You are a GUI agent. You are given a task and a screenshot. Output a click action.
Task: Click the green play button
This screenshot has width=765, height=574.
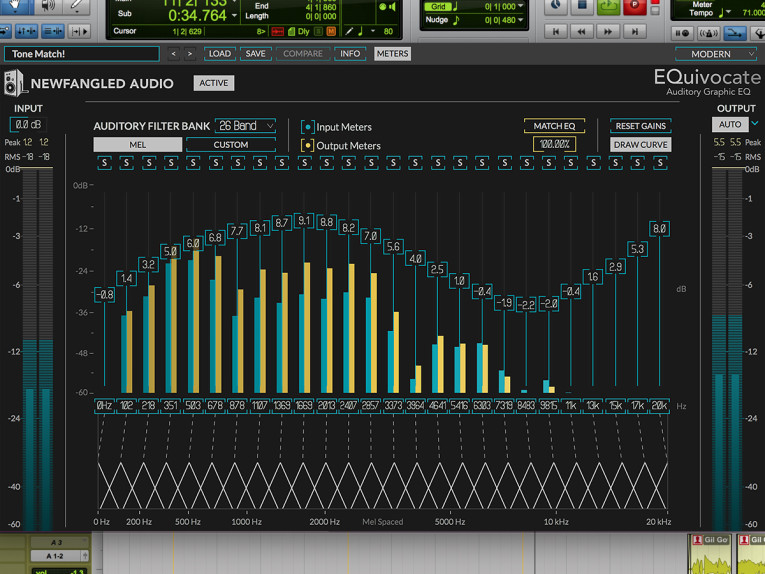[x=608, y=6]
